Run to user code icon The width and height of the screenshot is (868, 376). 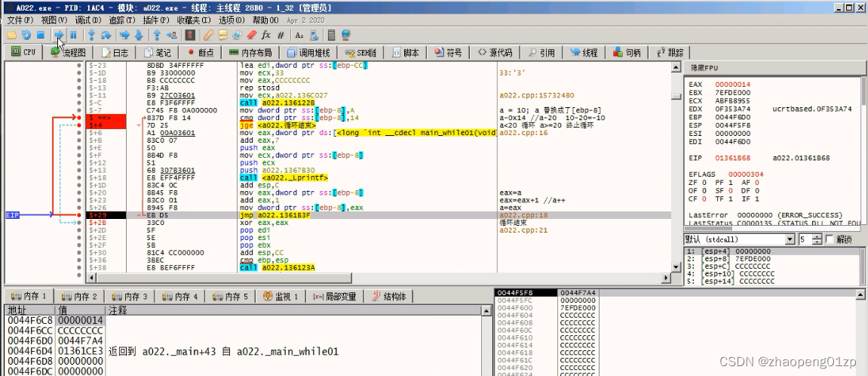pos(172,35)
